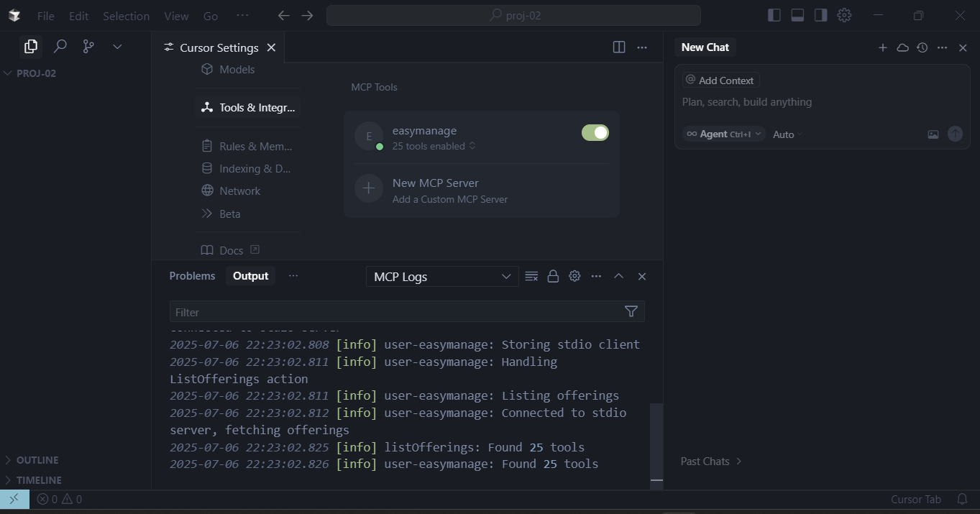Toggle the primary side bar layout icon

click(774, 15)
